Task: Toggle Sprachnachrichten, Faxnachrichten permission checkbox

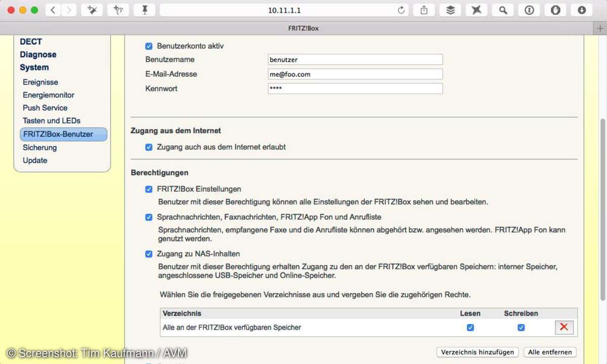Action: pos(149,217)
